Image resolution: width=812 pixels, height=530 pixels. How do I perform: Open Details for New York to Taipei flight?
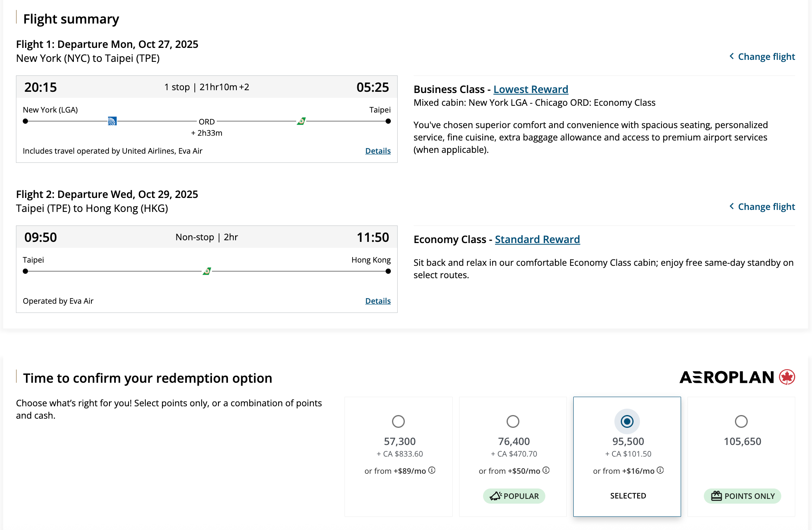pyautogui.click(x=378, y=151)
